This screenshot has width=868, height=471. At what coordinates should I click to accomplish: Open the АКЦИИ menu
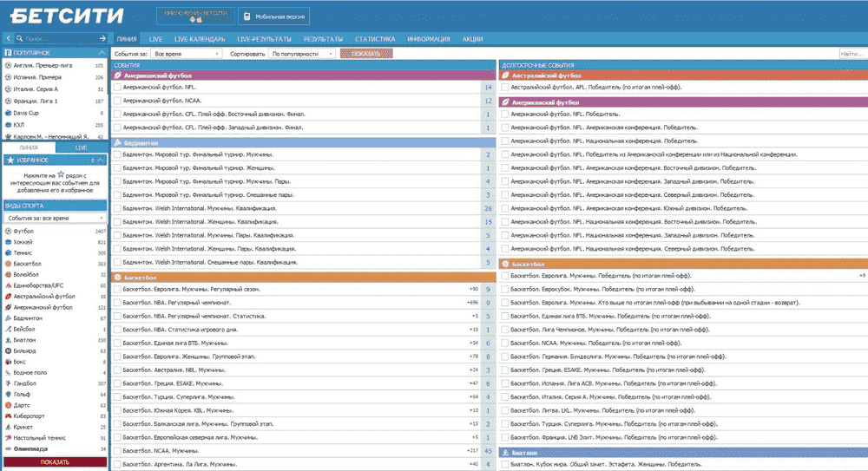click(473, 39)
